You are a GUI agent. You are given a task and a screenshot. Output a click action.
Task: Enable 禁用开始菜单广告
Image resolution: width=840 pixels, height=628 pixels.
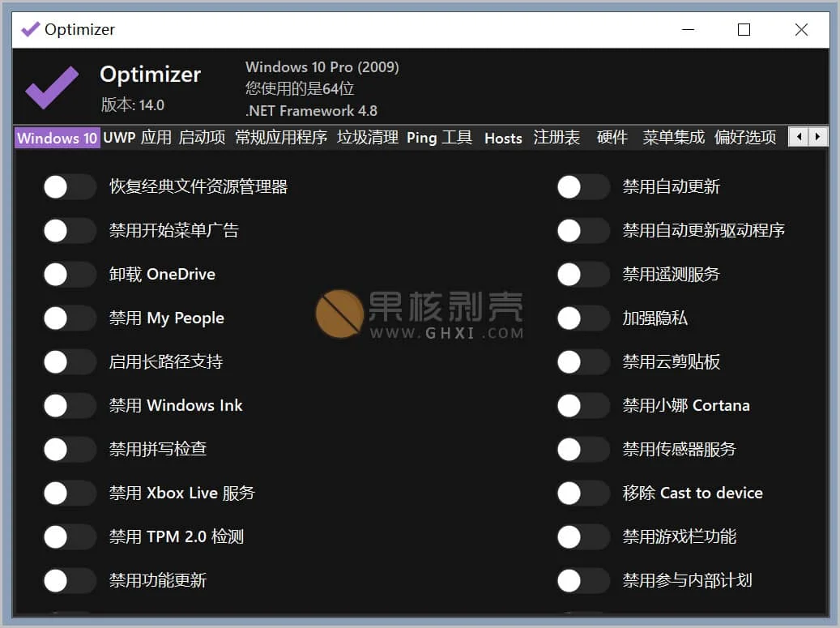(x=69, y=231)
